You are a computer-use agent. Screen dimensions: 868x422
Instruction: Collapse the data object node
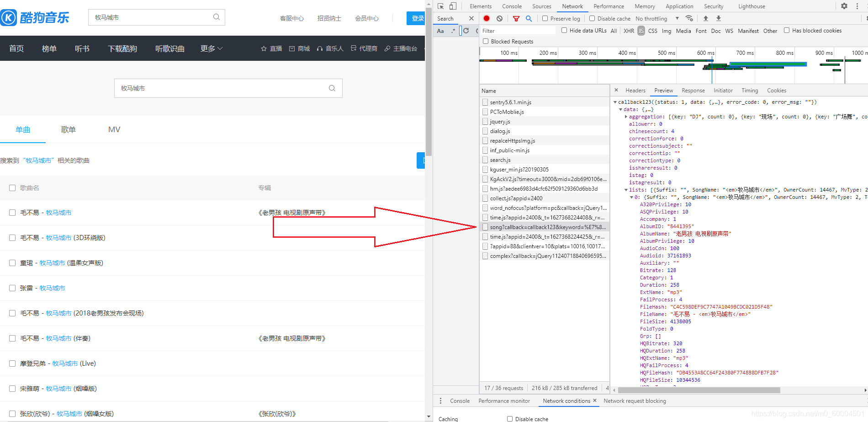click(x=621, y=109)
